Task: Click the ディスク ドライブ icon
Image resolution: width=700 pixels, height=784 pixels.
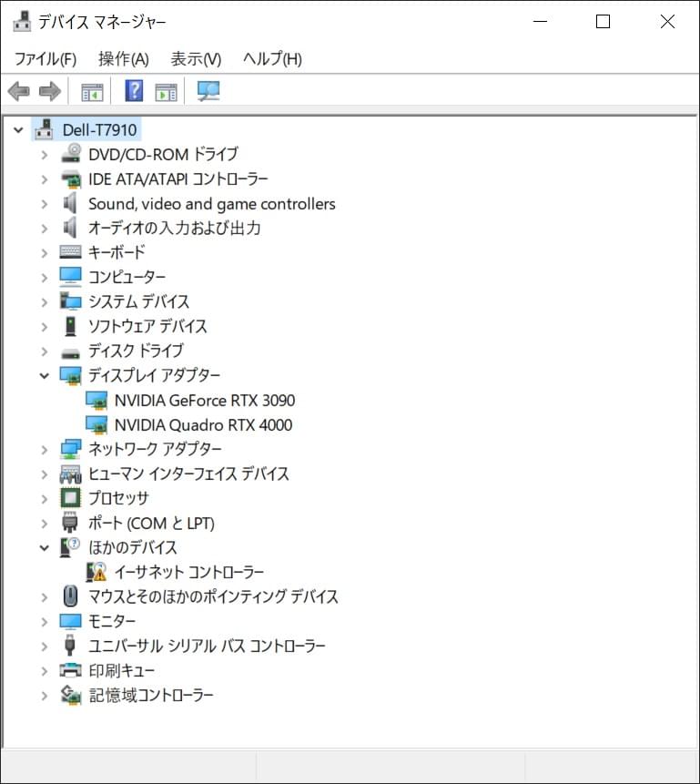Action: [70, 353]
